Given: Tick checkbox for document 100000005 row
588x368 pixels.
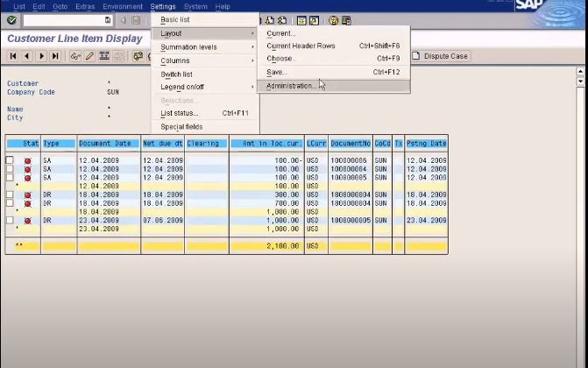Looking at the screenshot, I should pyautogui.click(x=10, y=178).
